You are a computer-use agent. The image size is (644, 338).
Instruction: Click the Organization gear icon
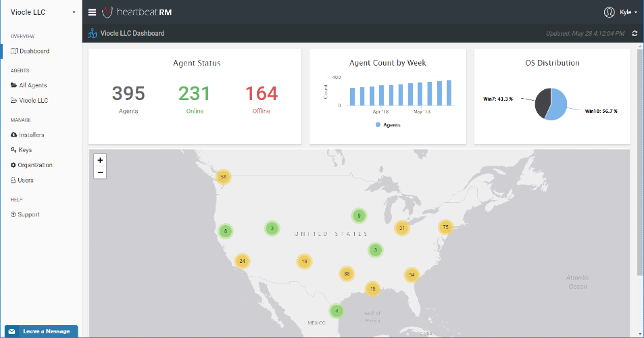13,165
